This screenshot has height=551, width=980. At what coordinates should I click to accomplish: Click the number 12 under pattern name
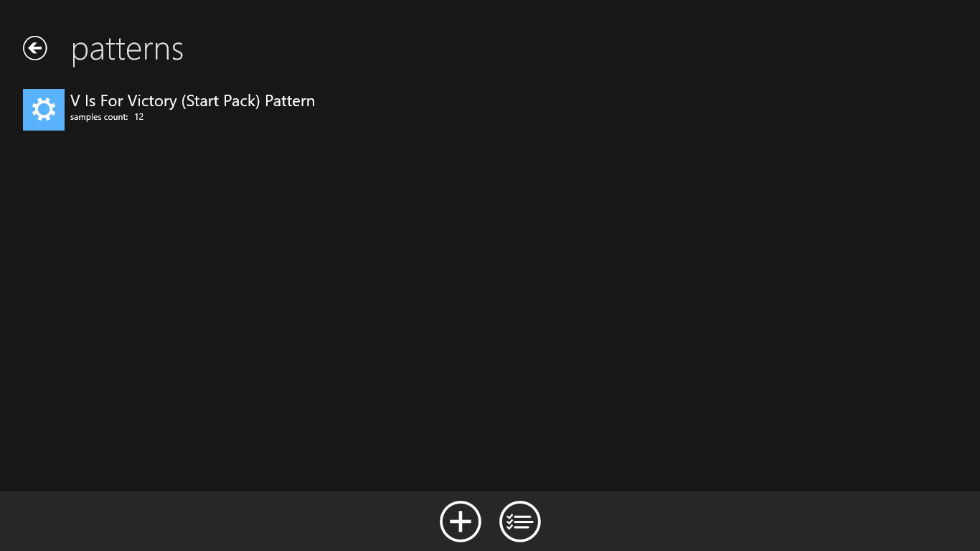[139, 117]
